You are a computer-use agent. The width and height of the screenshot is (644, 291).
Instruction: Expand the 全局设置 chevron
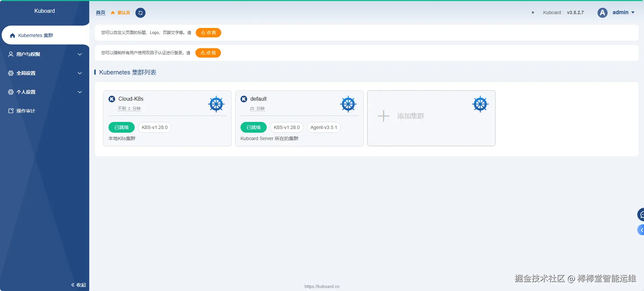coord(80,73)
